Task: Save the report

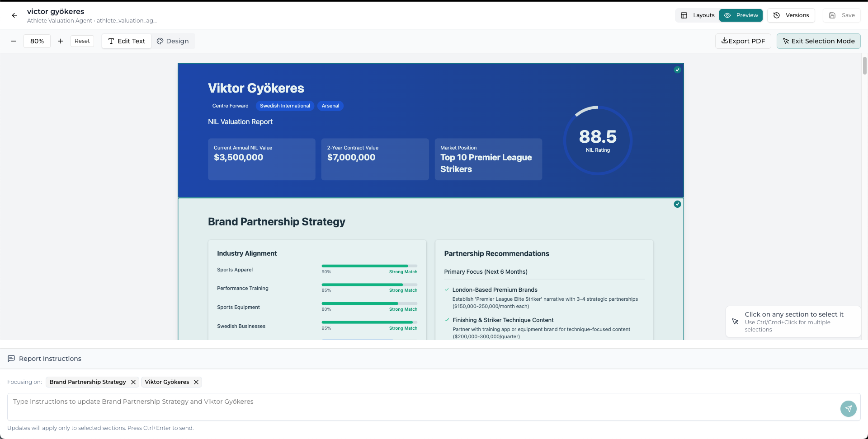Action: (842, 15)
